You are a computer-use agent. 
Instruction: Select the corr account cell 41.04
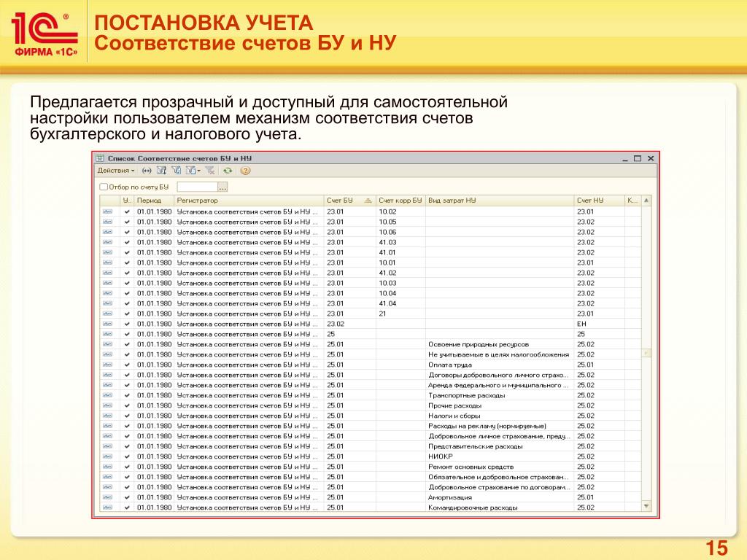click(400, 303)
